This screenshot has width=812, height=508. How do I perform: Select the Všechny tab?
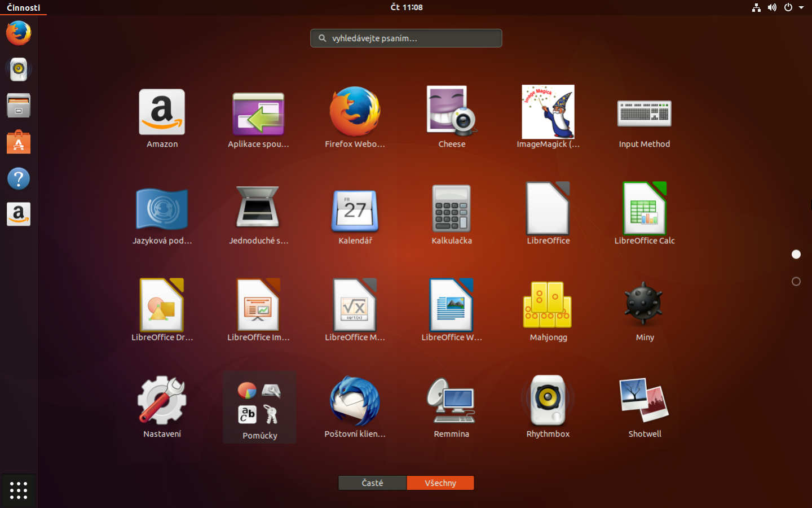coord(440,483)
